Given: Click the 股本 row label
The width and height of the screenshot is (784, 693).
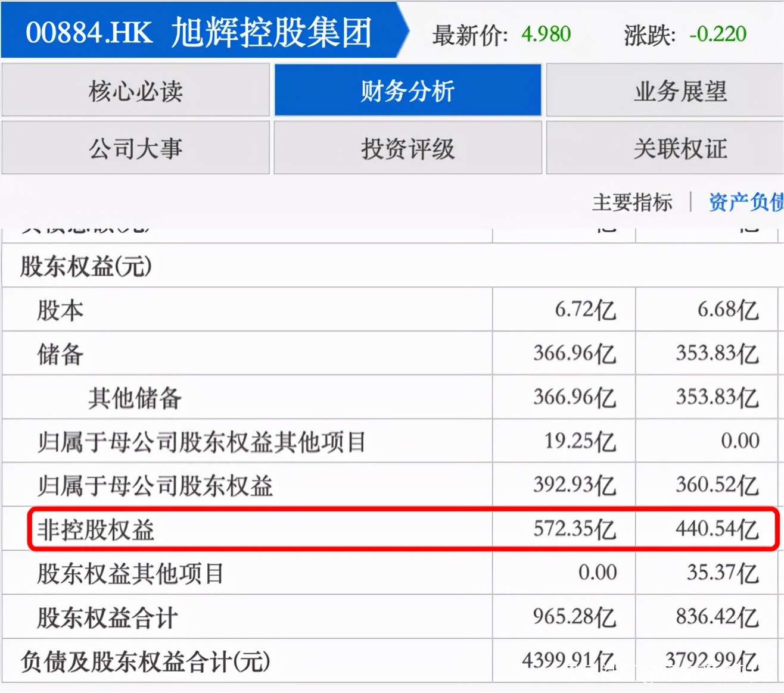Looking at the screenshot, I should pyautogui.click(x=60, y=310).
